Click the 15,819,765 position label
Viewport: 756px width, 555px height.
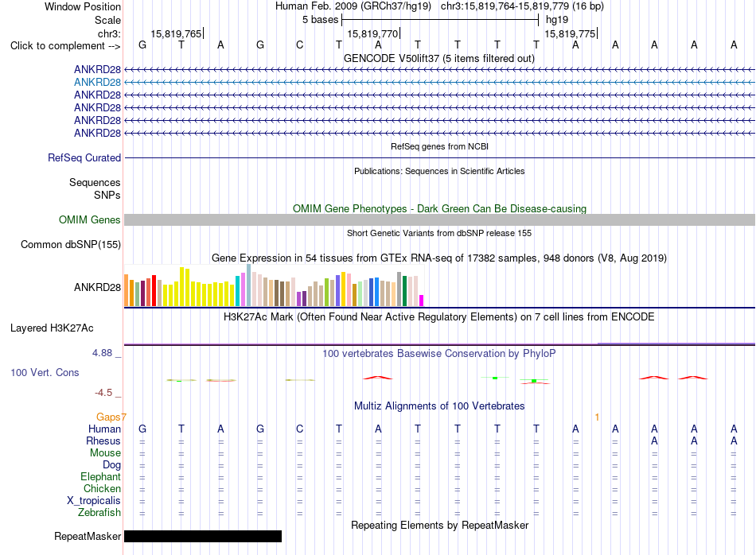[176, 33]
